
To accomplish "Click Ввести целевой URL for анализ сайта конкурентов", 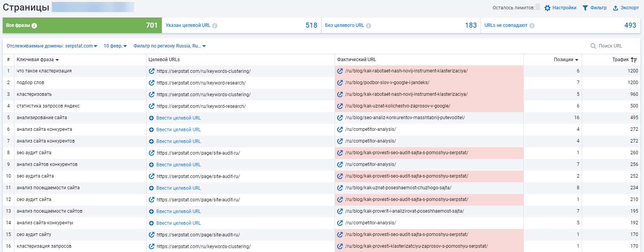I will [179, 141].
